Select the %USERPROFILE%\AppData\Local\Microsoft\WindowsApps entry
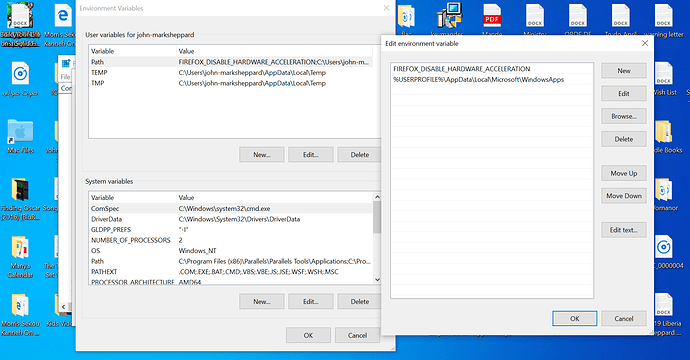 pyautogui.click(x=492, y=80)
